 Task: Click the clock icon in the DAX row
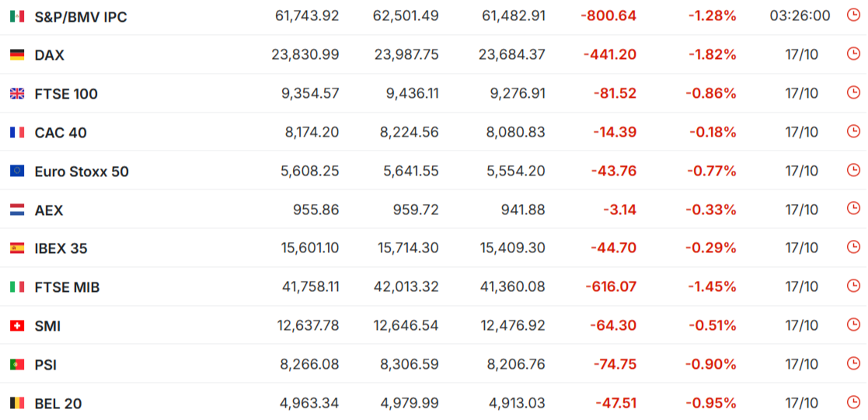point(853,54)
